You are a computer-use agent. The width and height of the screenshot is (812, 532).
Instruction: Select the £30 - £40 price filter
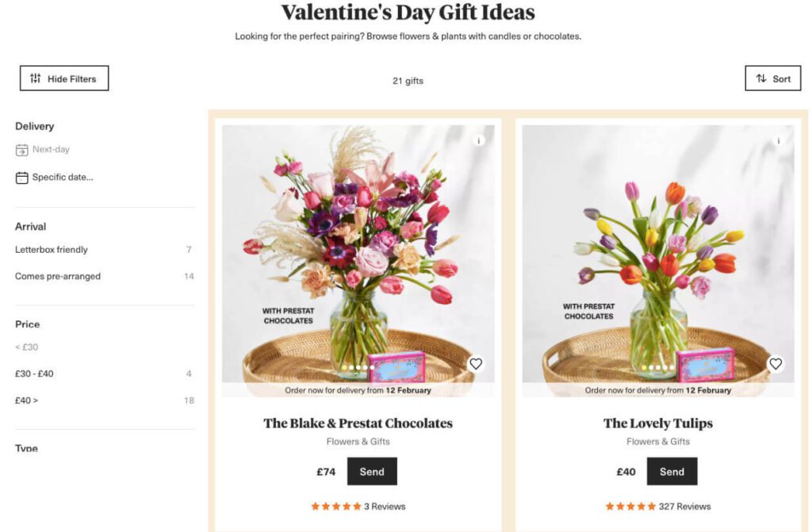[34, 373]
